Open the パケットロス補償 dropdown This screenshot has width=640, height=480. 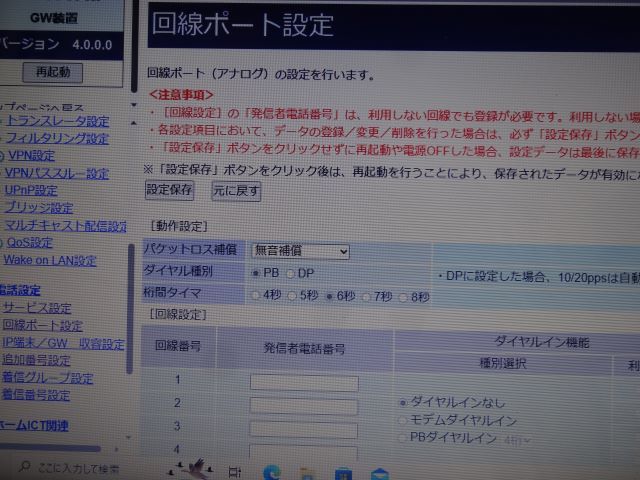300,251
